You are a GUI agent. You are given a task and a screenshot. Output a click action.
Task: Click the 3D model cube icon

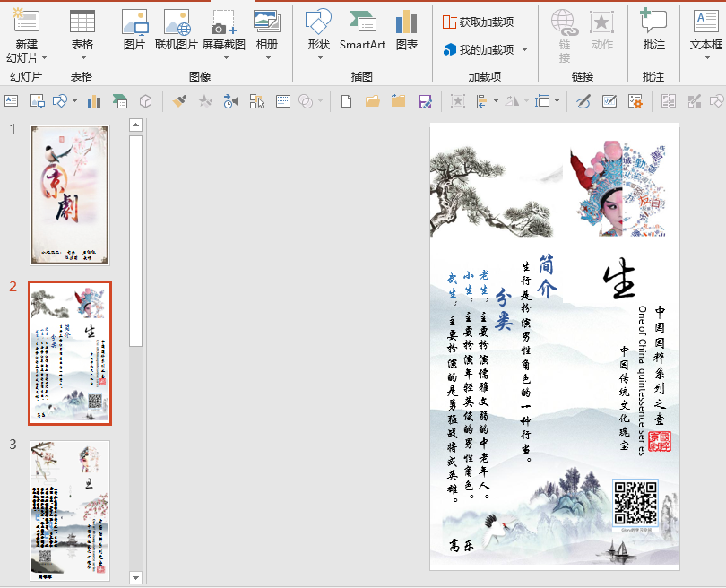pyautogui.click(x=146, y=101)
